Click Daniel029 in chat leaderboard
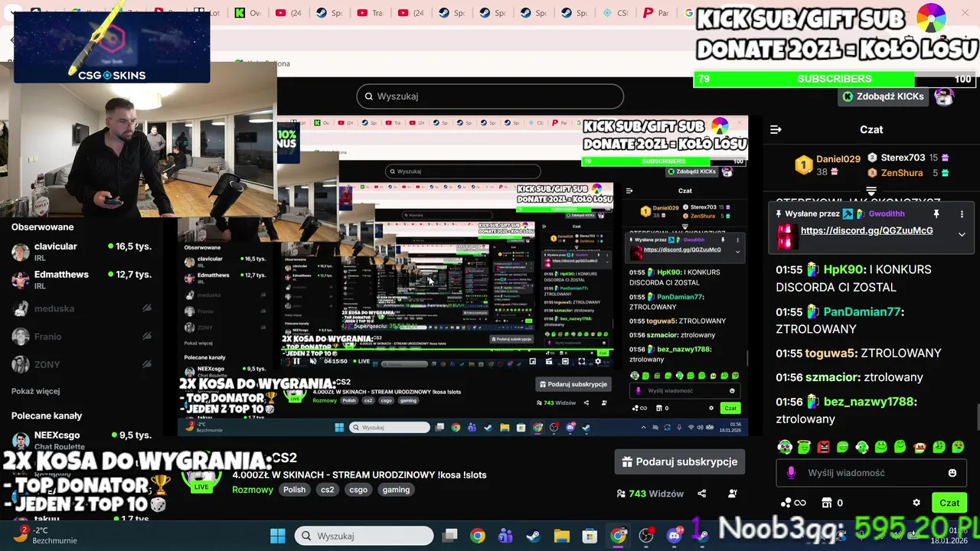Image resolution: width=980 pixels, height=551 pixels. coord(838,159)
